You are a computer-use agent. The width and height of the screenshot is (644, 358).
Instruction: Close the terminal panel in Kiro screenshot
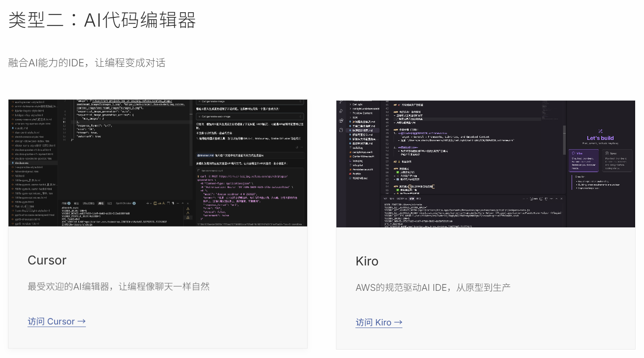click(x=561, y=199)
